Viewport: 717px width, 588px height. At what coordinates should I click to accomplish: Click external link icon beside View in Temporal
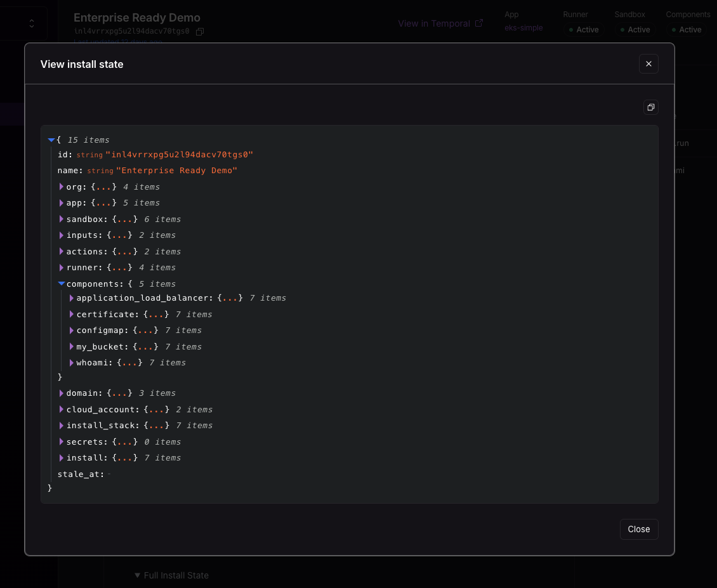pos(479,23)
